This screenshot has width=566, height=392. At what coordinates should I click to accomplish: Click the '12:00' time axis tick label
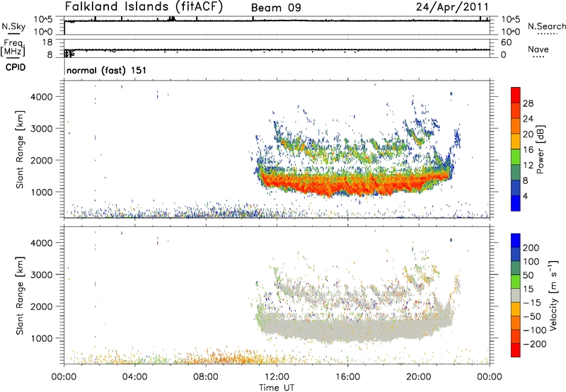(277, 377)
